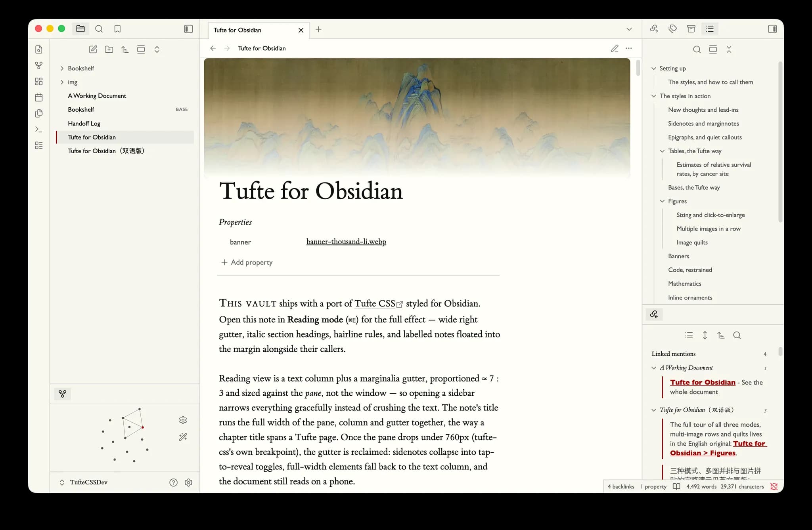Open local graph settings gear
The width and height of the screenshot is (812, 530).
coord(183,420)
